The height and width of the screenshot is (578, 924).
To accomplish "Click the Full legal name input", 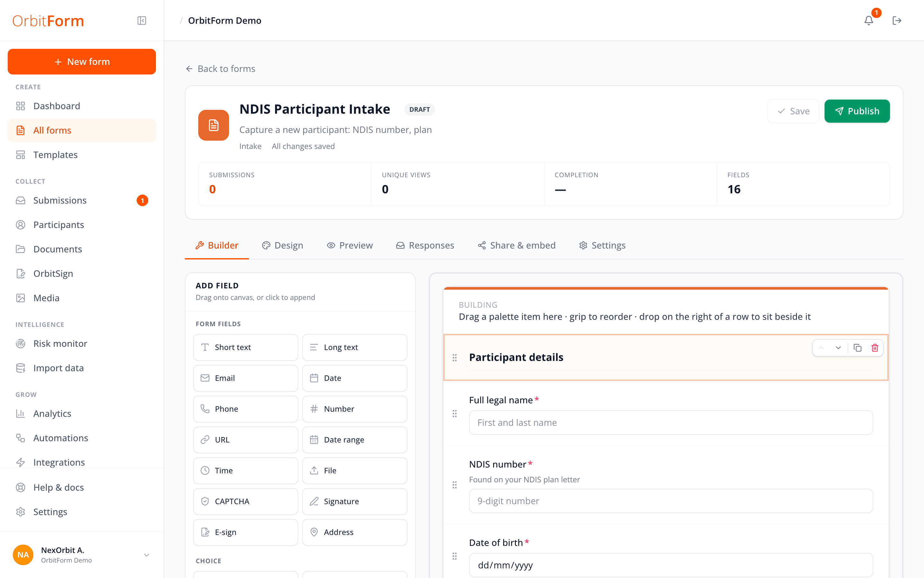I will [671, 422].
